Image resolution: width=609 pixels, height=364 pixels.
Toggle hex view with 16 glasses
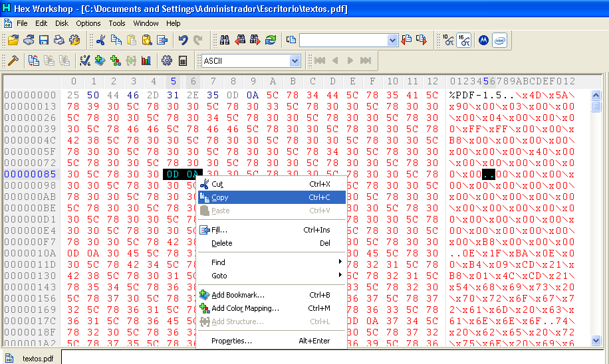click(464, 40)
